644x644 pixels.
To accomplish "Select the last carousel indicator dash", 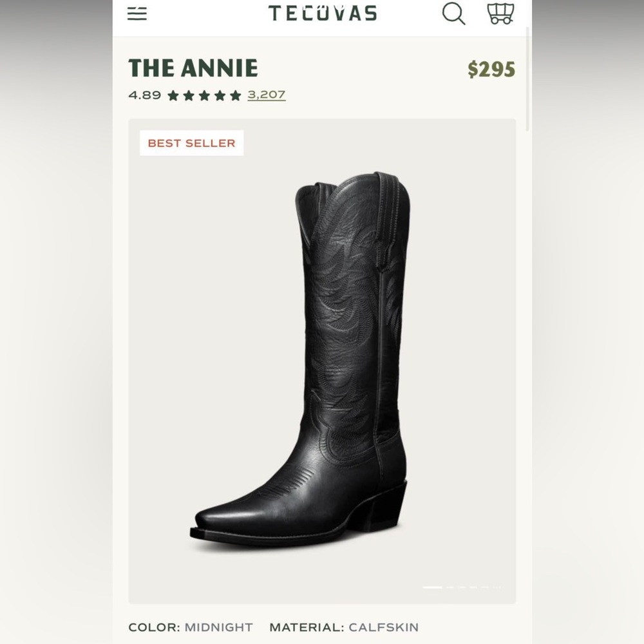I will [498, 587].
